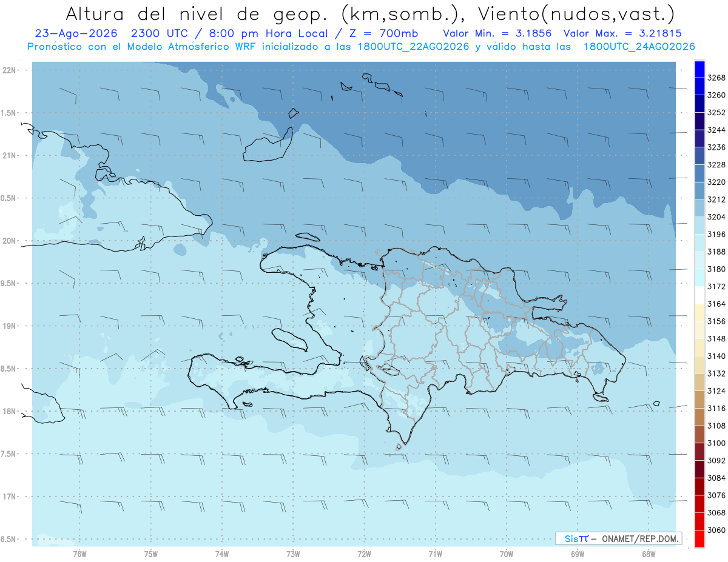Click the '8.5N' latitude tick label
The height and width of the screenshot is (562, 728).
coord(8,369)
